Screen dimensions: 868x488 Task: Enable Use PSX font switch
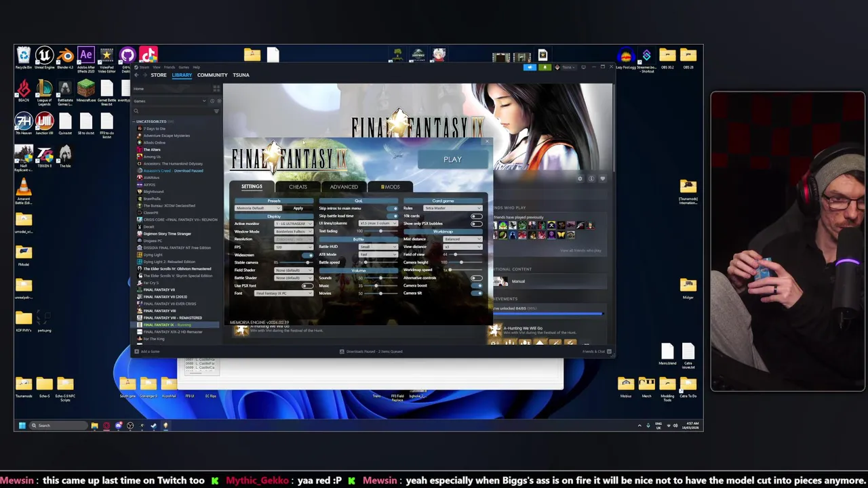point(307,285)
